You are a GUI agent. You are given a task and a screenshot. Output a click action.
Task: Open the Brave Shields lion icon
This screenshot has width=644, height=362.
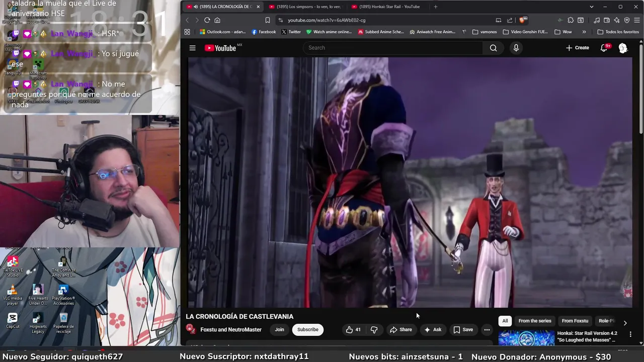(x=523, y=20)
